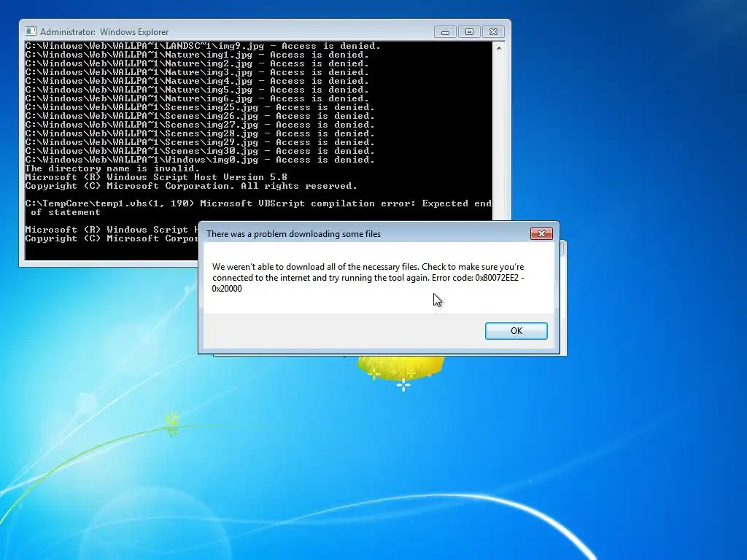This screenshot has height=560, width=747.
Task: Click the Nature\img6.jpg access denied line
Action: tap(197, 98)
